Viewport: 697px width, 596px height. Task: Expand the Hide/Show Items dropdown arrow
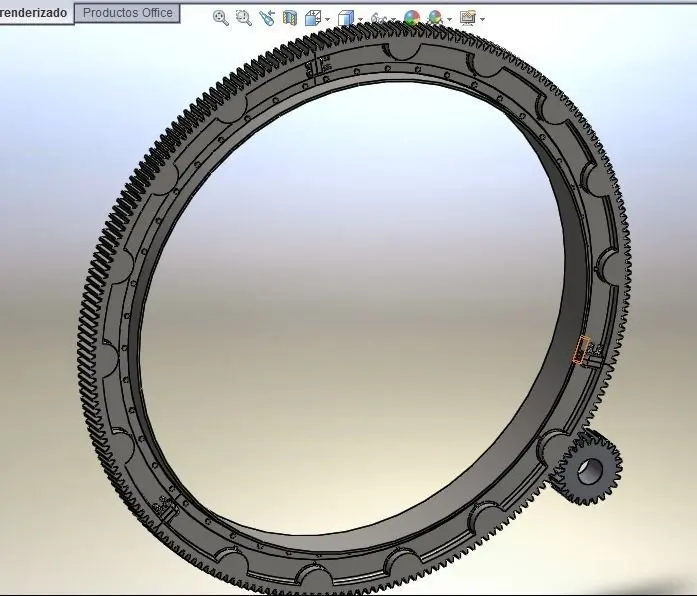393,19
